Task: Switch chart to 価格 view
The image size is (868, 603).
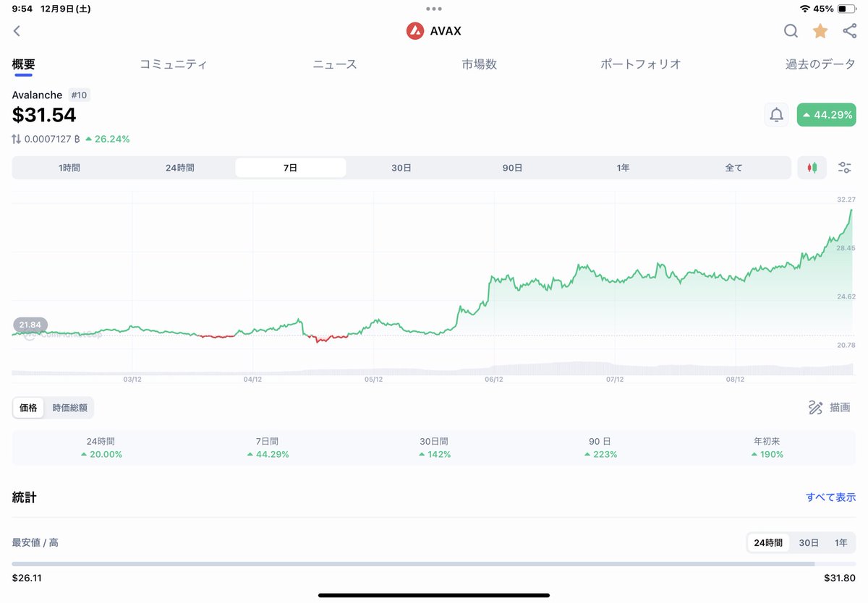Action: click(x=28, y=408)
